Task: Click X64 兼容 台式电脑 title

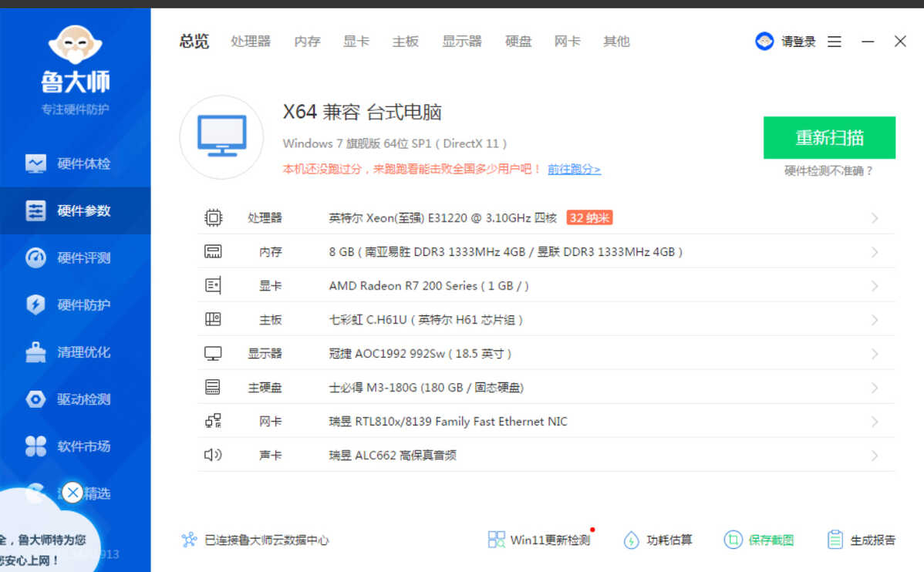Action: (x=363, y=112)
